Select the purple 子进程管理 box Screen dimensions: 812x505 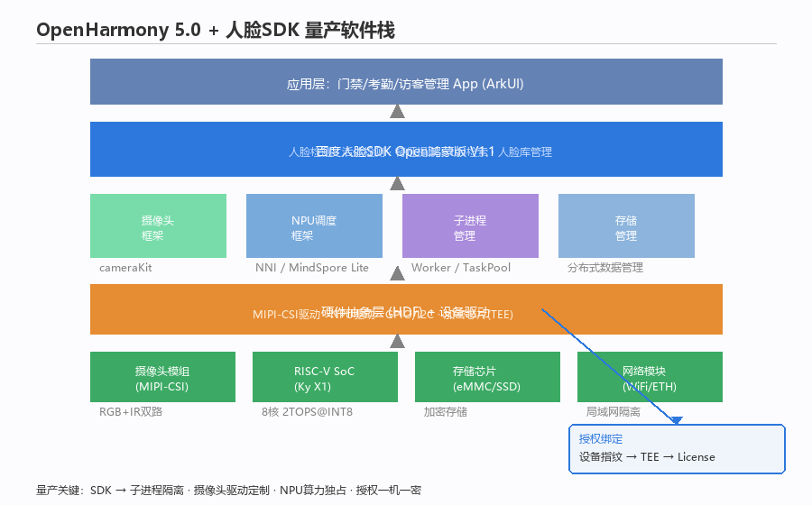[x=470, y=225]
